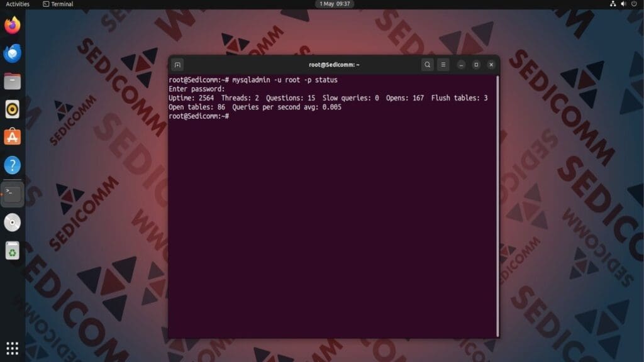Click the Terminal icon in the dock
This screenshot has width=644, height=362.
tap(13, 194)
